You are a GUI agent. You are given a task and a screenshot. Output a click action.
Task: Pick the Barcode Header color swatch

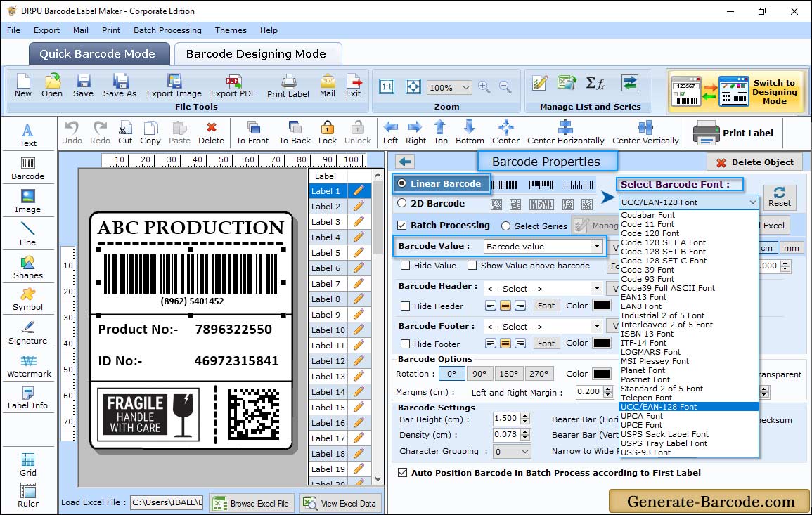(602, 306)
